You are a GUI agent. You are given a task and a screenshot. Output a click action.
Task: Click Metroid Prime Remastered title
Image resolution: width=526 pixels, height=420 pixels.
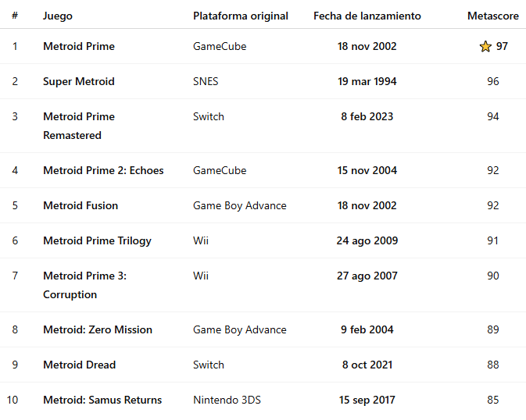[x=79, y=126]
